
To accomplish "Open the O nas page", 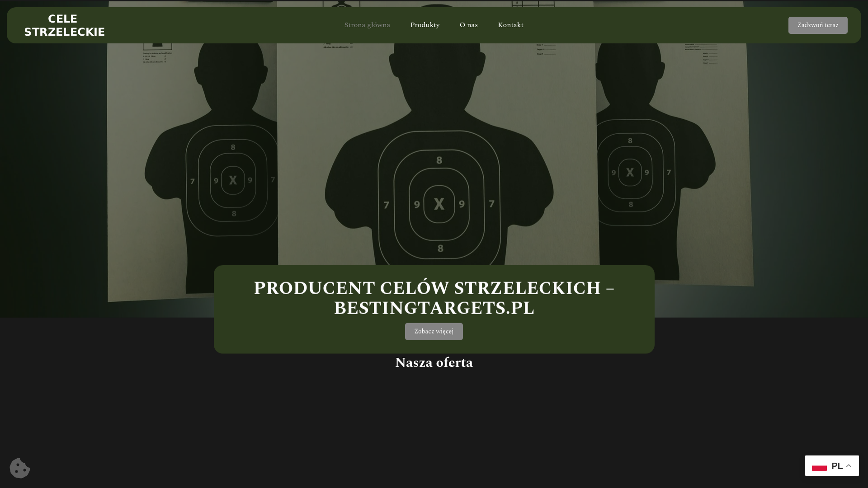I will [x=469, y=25].
